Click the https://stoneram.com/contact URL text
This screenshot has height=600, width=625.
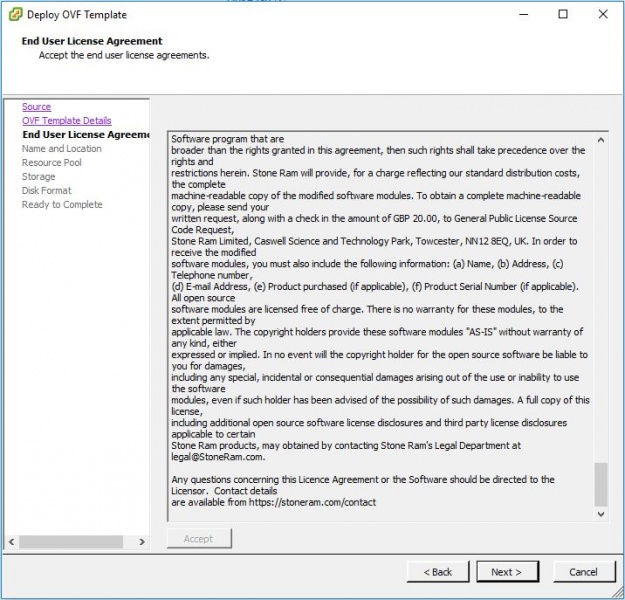(312, 502)
